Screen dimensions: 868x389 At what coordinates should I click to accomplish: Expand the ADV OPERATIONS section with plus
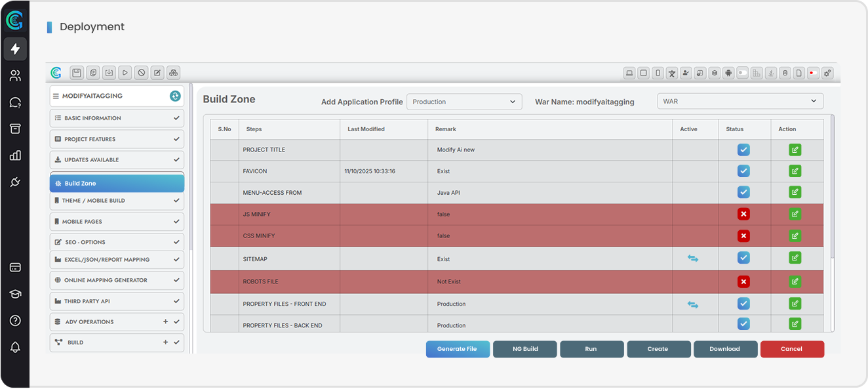click(166, 321)
